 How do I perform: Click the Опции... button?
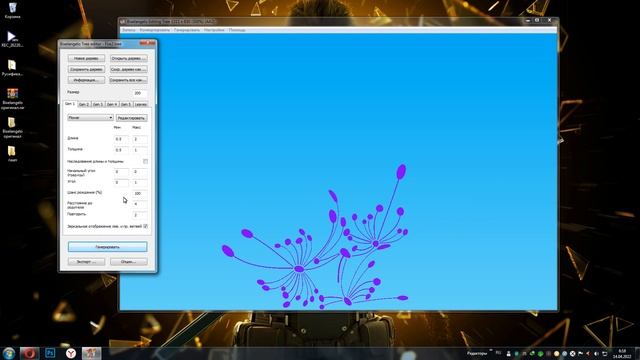click(129, 261)
